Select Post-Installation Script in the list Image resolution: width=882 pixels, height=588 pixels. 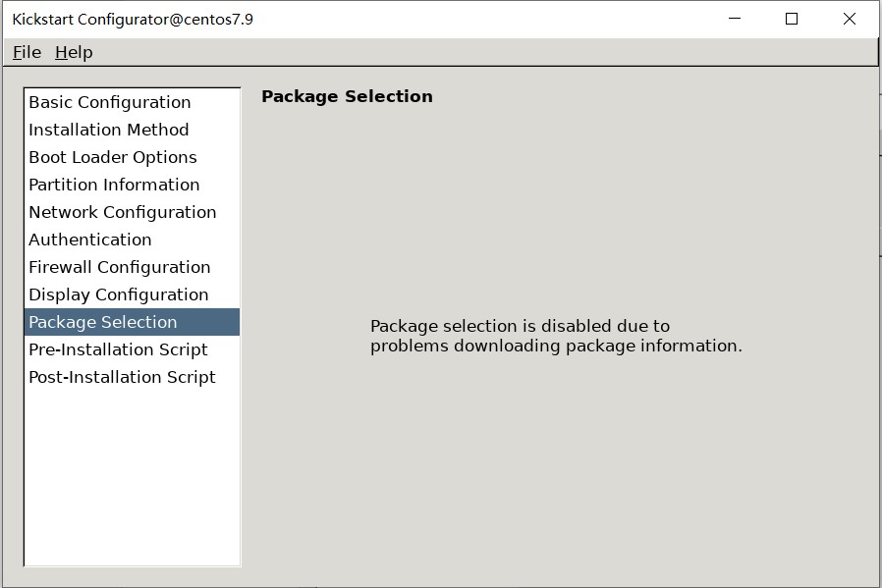(123, 377)
